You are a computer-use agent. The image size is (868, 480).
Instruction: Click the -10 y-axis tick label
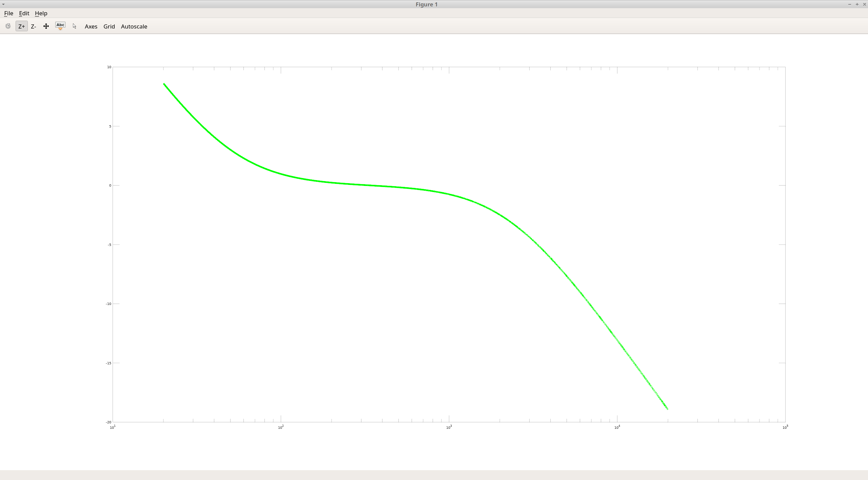(108, 304)
